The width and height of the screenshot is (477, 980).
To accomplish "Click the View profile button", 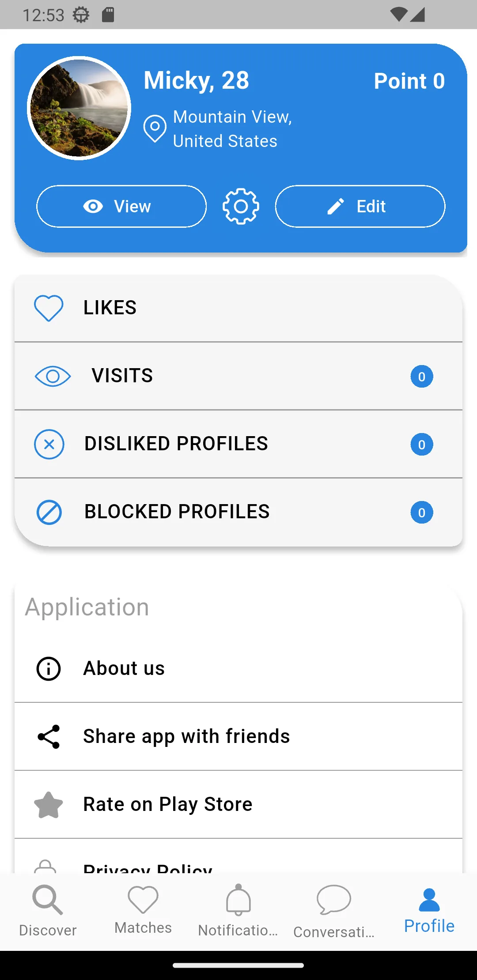I will coord(121,206).
